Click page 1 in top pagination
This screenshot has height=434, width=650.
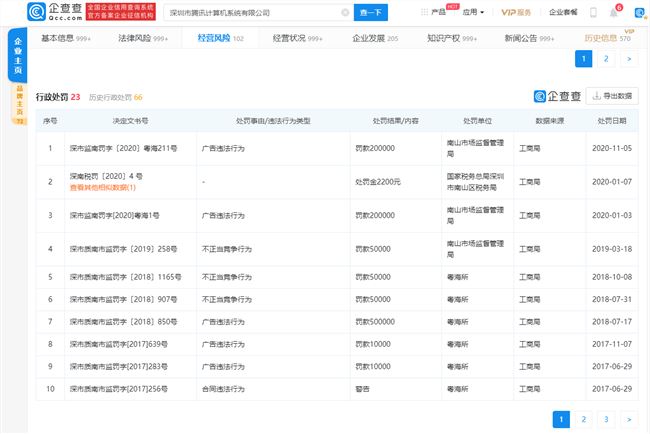pyautogui.click(x=583, y=59)
